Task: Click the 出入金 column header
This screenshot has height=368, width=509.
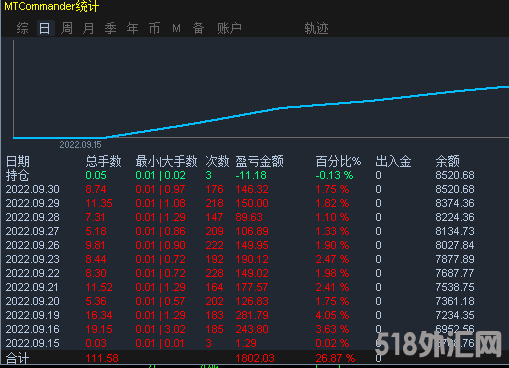Action: click(393, 162)
